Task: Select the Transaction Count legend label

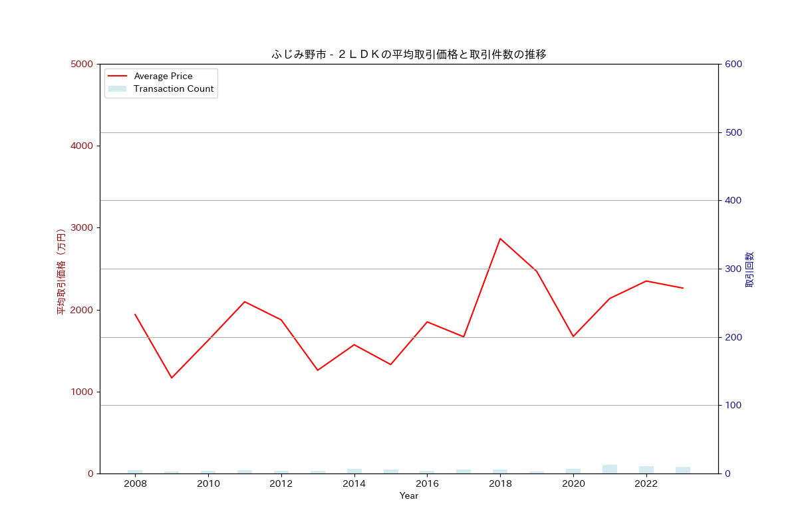Action: (x=174, y=89)
